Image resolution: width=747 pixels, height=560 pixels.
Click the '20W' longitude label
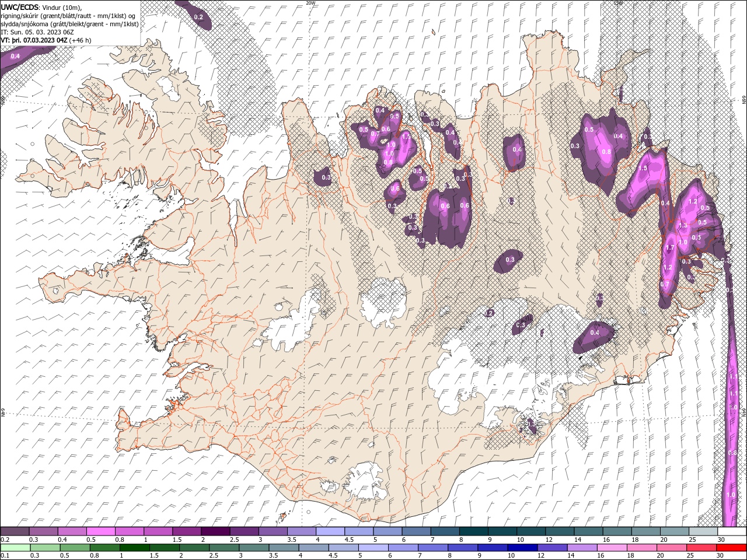(310, 3)
